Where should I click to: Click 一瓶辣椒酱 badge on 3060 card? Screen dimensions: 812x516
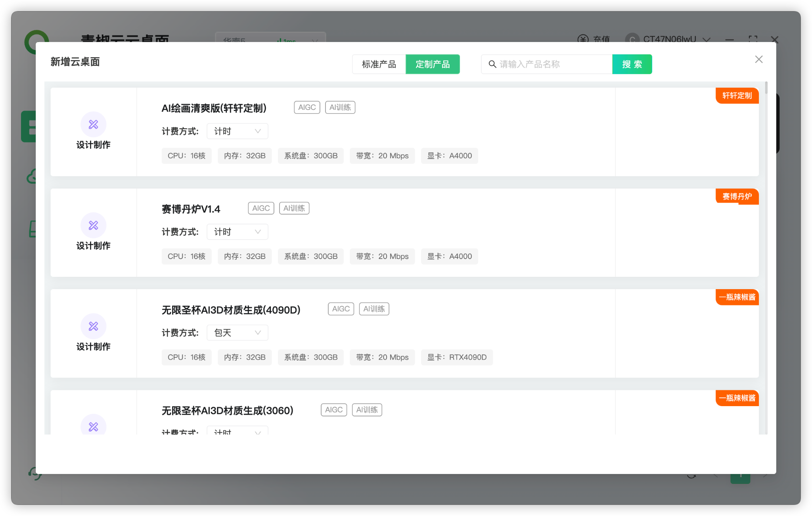click(737, 398)
